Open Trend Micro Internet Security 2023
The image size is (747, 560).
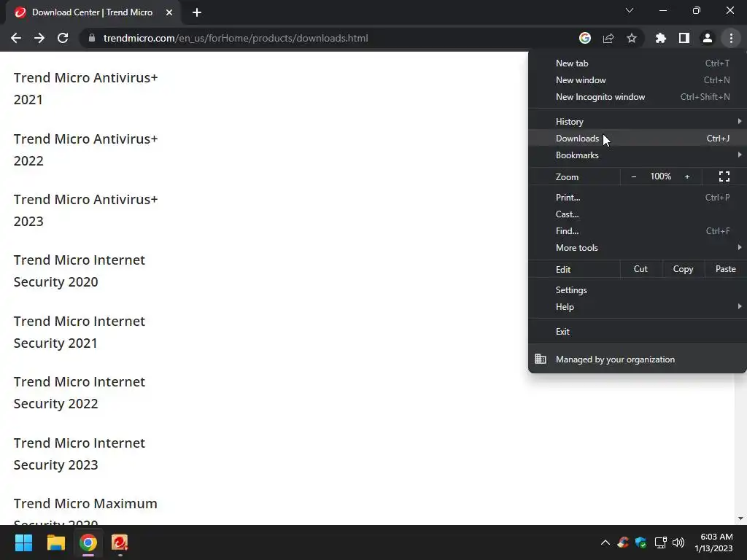click(x=79, y=454)
